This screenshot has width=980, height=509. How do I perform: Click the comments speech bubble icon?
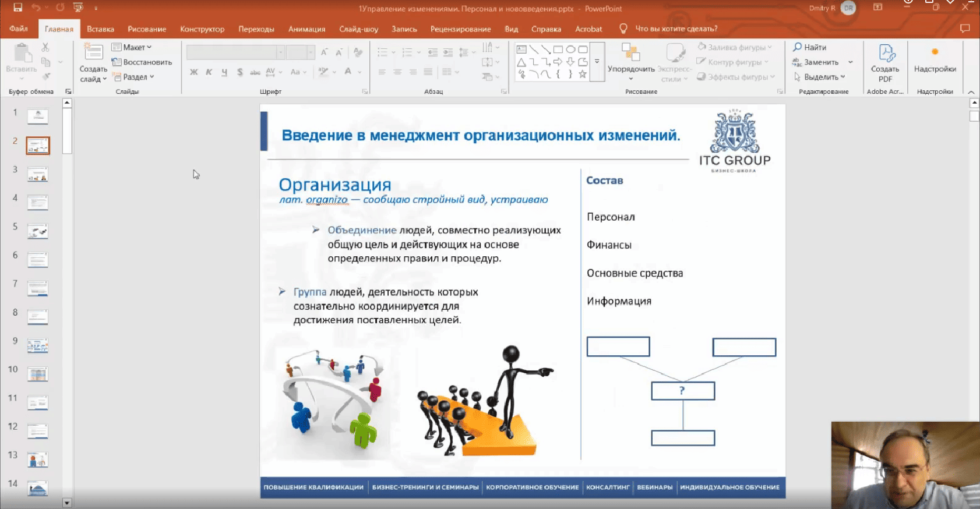(965, 29)
